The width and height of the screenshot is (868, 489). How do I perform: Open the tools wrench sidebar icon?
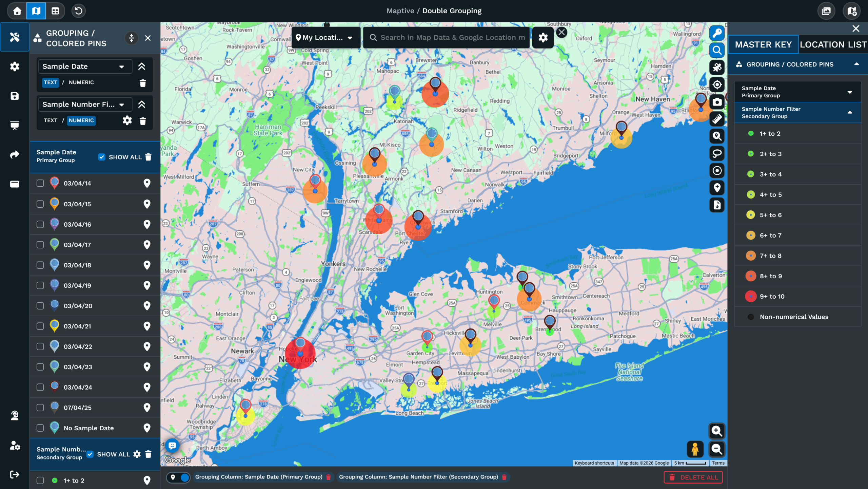point(15,37)
